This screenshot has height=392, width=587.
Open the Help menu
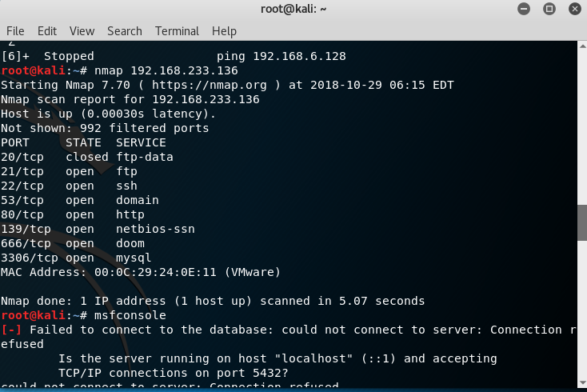point(224,31)
